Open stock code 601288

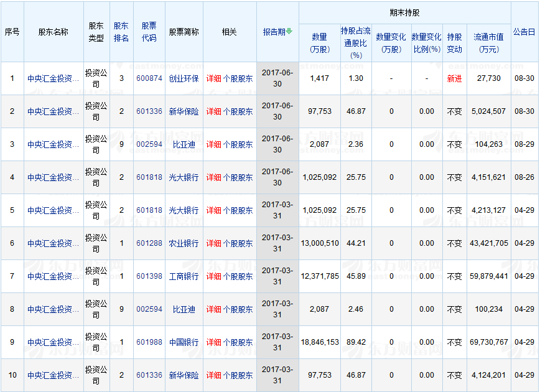pos(149,243)
